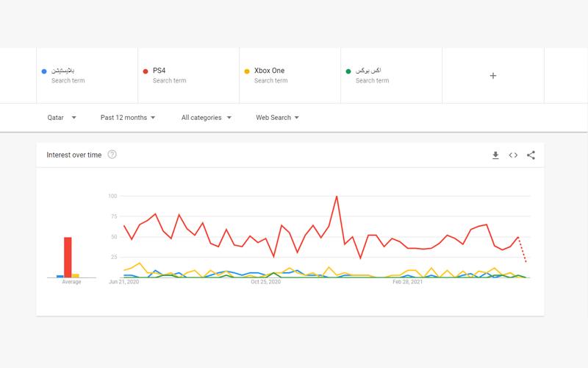Open the embed code icon
Screen dimensions: 588x368
tap(513, 155)
